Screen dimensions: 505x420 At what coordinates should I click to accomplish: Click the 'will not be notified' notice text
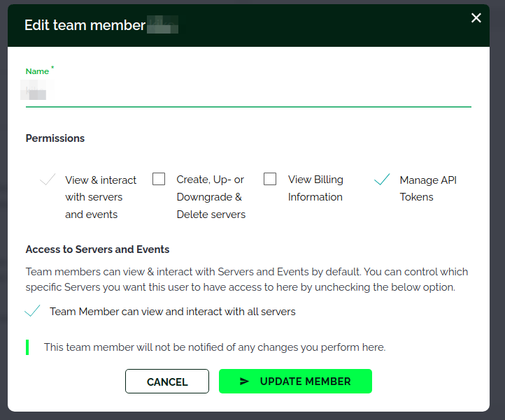coord(214,347)
